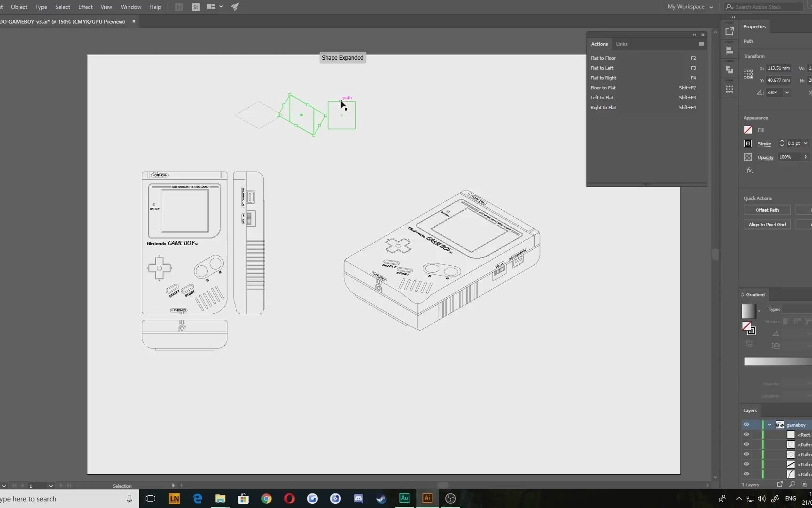Click the Search Adobe Stock field
The image size is (812, 508).
pos(764,7)
